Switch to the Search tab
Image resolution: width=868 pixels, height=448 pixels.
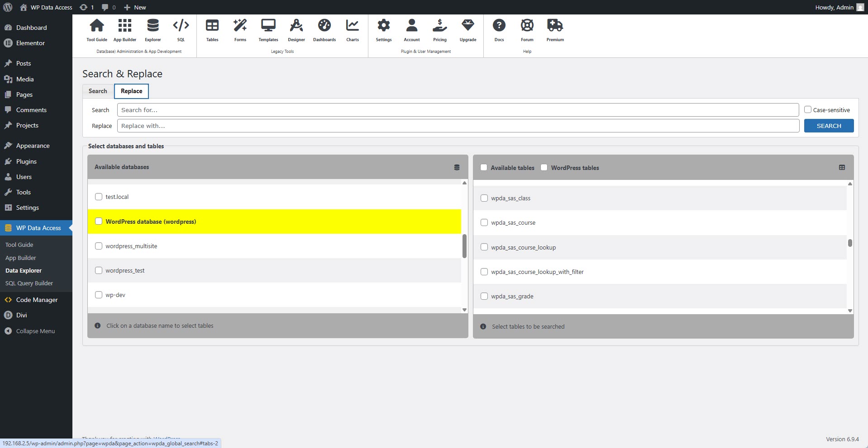[x=98, y=91]
